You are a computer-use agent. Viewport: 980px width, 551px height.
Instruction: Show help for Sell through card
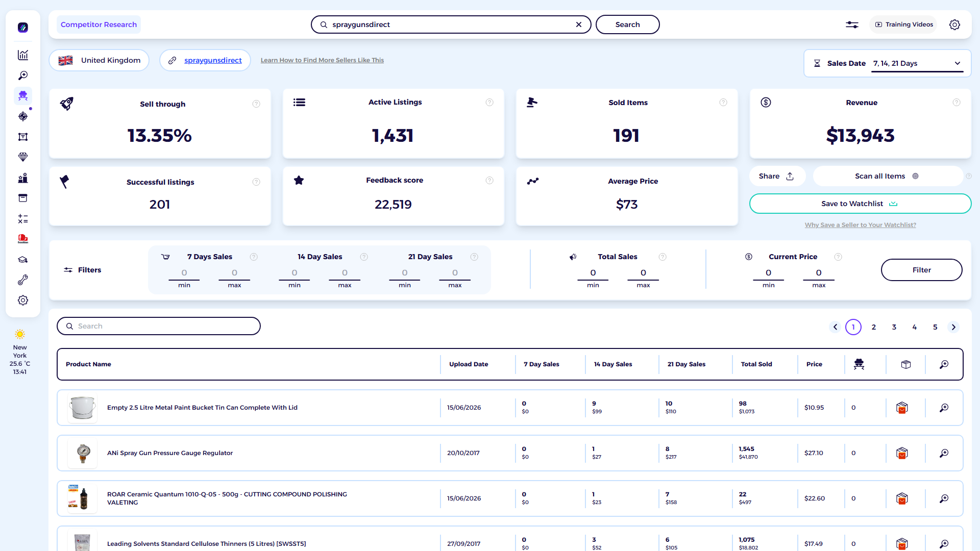click(256, 104)
